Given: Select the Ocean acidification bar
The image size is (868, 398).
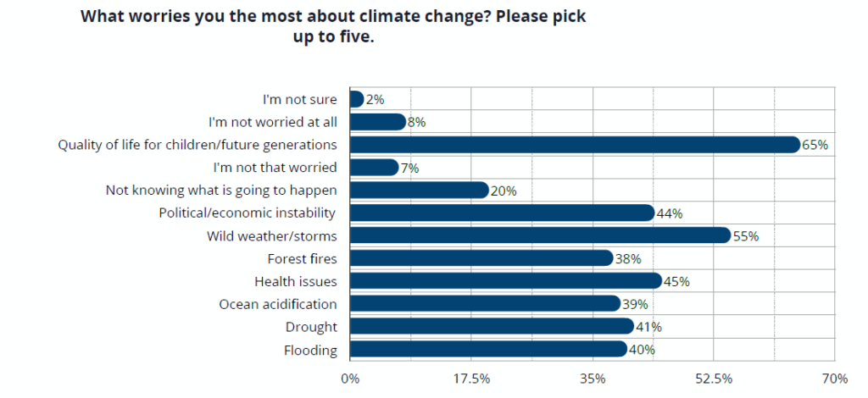Looking at the screenshot, I should (484, 304).
